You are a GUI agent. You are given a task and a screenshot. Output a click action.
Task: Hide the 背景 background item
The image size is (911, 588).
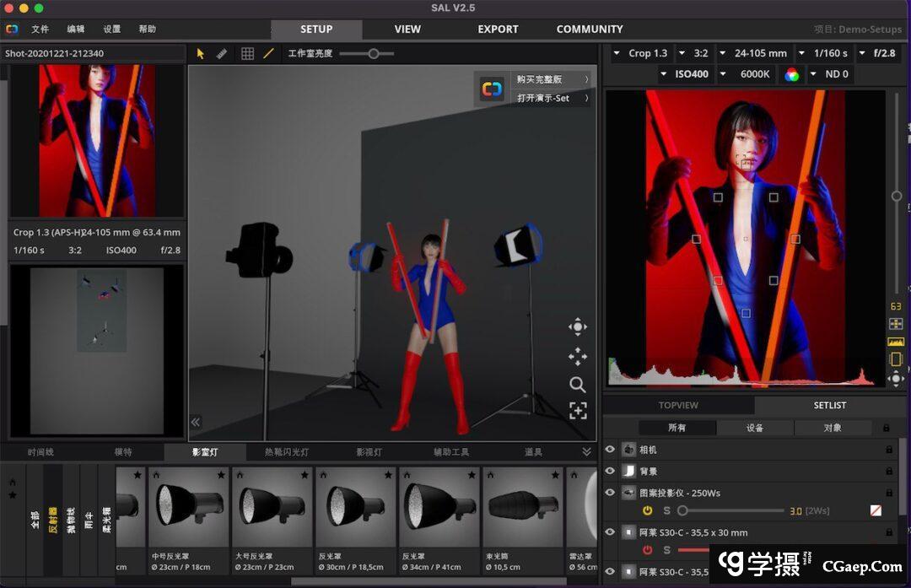tap(610, 472)
